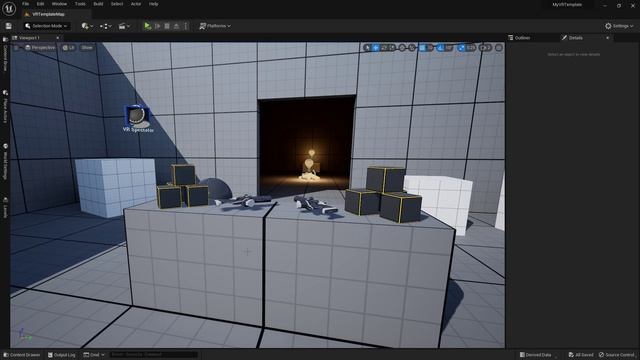Click the docked tabs folder icon above the sidebar
This screenshot has width=640, height=360.
[5, 39]
